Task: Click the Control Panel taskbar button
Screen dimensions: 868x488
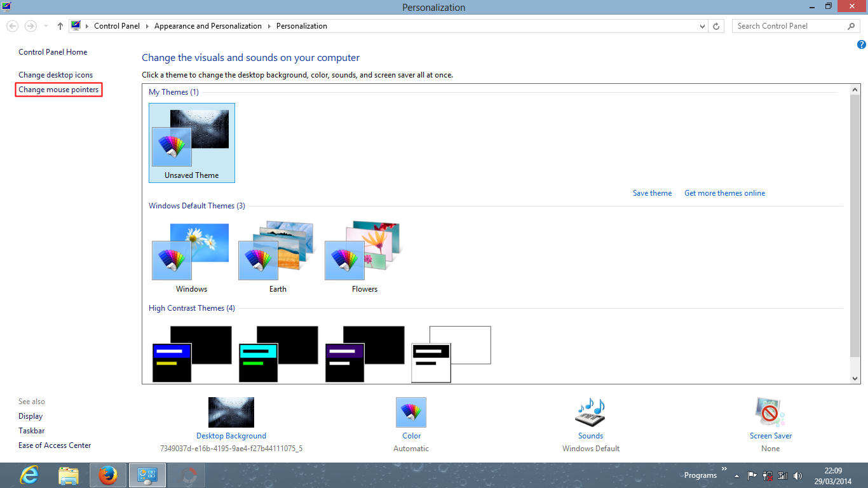Action: pyautogui.click(x=147, y=475)
